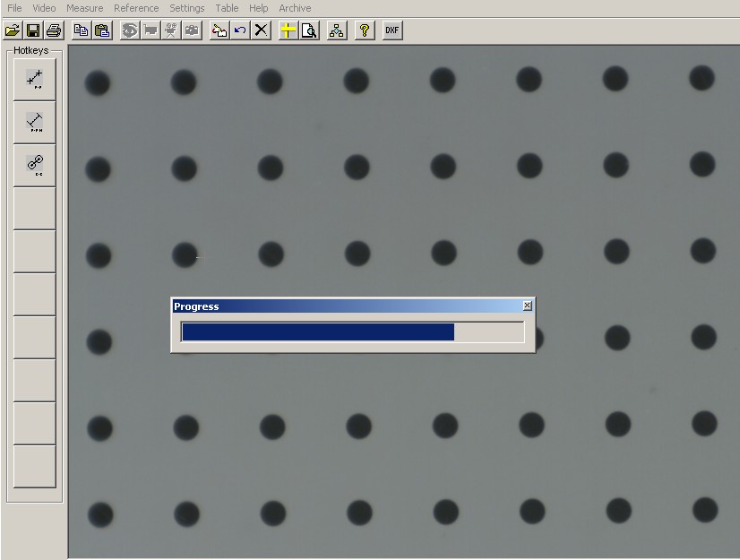Save using the floppy disk icon
The width and height of the screenshot is (740, 560).
32,30
